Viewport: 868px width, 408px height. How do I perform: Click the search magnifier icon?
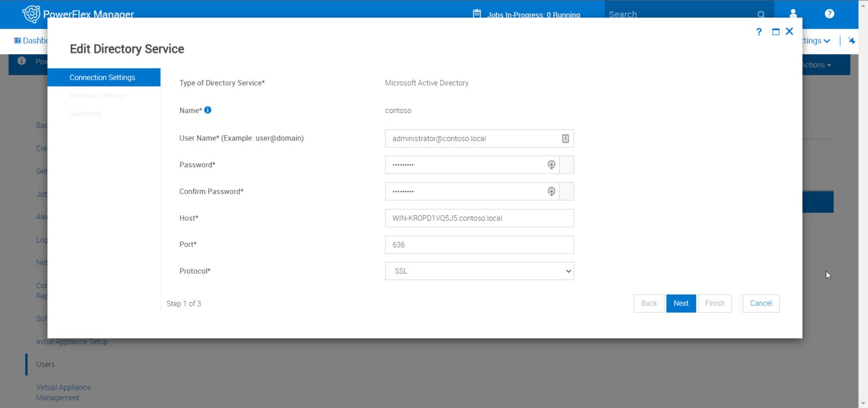tap(761, 14)
